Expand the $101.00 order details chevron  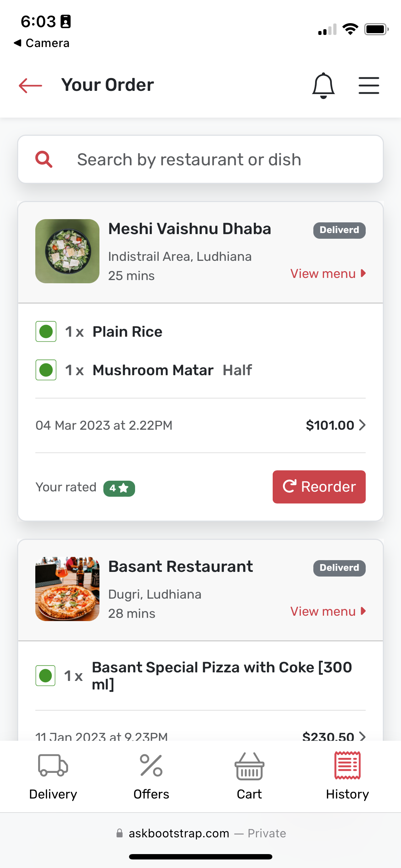click(363, 425)
